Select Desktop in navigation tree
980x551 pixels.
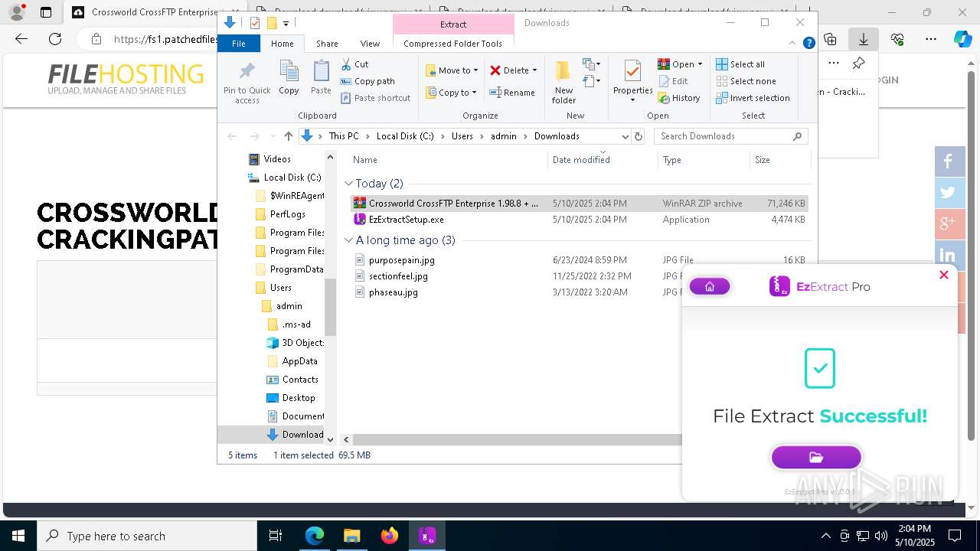point(299,398)
